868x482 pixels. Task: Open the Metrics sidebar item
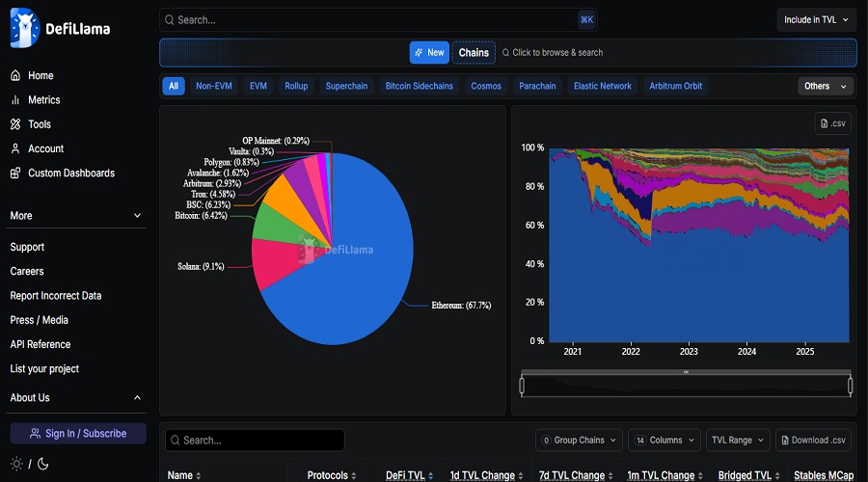(x=43, y=100)
